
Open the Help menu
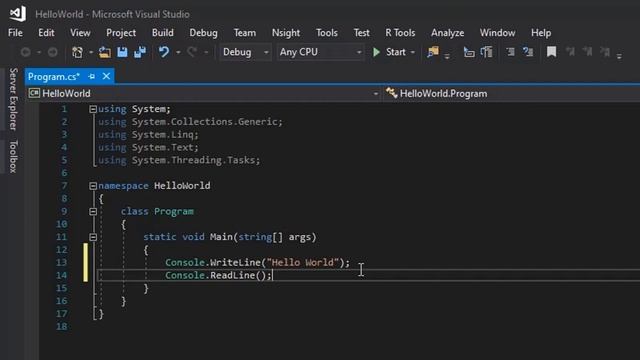click(x=541, y=33)
